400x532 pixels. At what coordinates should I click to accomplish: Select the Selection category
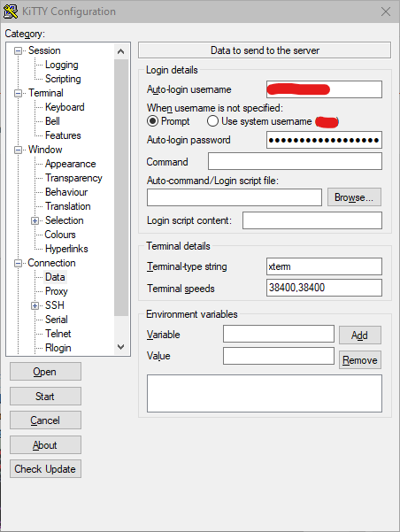(64, 220)
